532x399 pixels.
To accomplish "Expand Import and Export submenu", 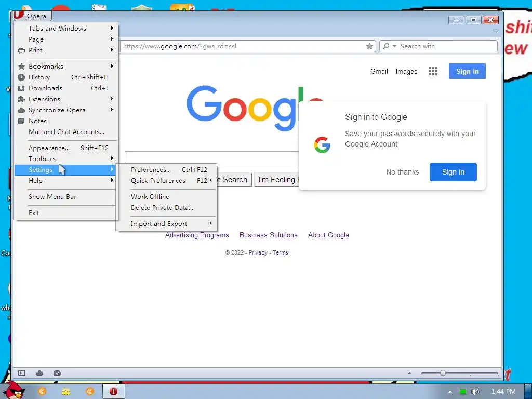I will tap(166, 223).
